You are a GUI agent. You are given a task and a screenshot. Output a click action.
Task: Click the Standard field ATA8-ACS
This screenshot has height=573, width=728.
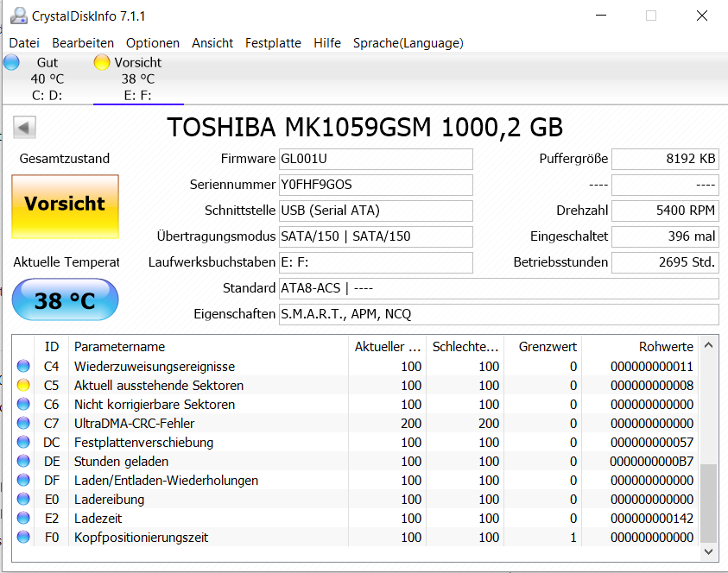(x=499, y=288)
